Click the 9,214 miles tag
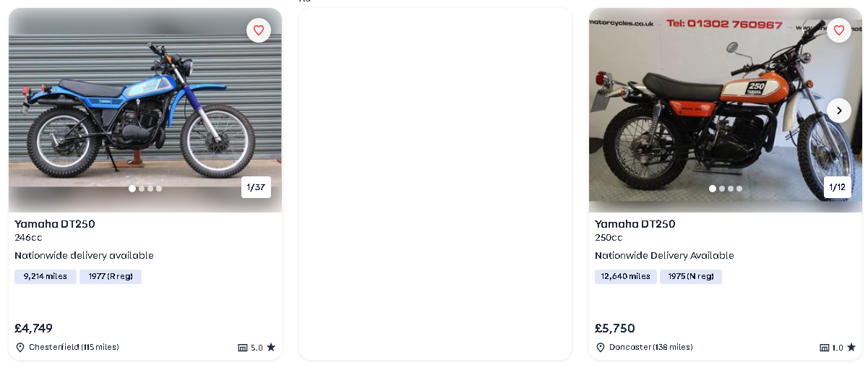868x365 pixels. (46, 276)
